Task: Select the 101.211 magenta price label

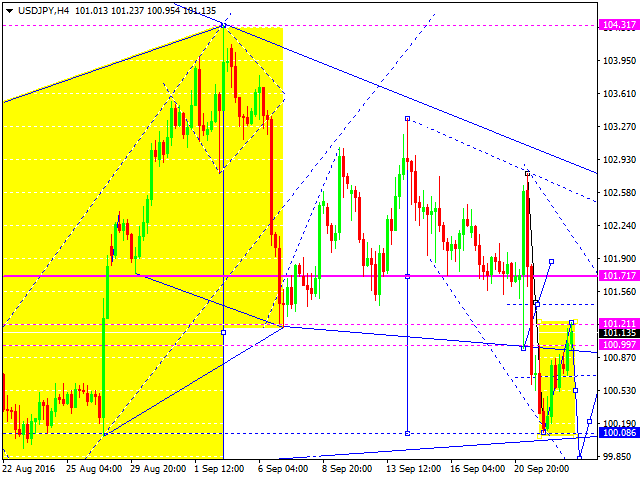Action: coord(619,324)
